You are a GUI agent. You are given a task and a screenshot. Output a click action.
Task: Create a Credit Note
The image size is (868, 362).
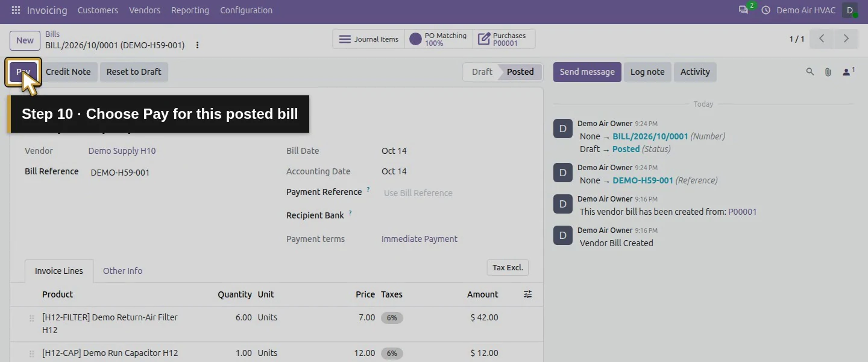coord(68,72)
